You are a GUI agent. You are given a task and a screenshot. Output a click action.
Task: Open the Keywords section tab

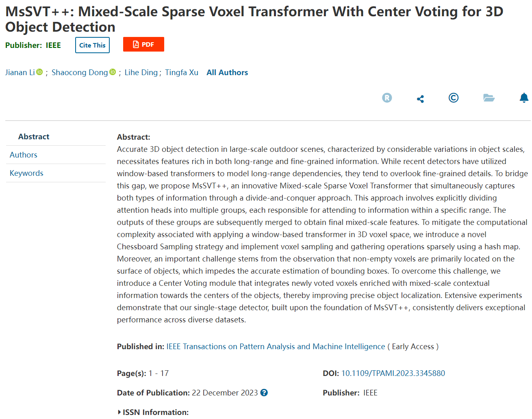tap(26, 173)
